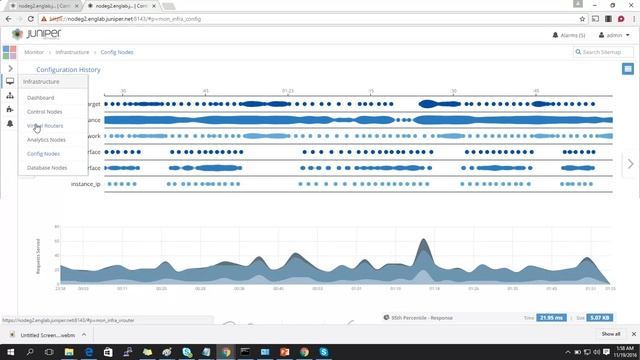Close the active nodeg2 browser tab
The height and width of the screenshot is (360, 640).
(x=154, y=6)
